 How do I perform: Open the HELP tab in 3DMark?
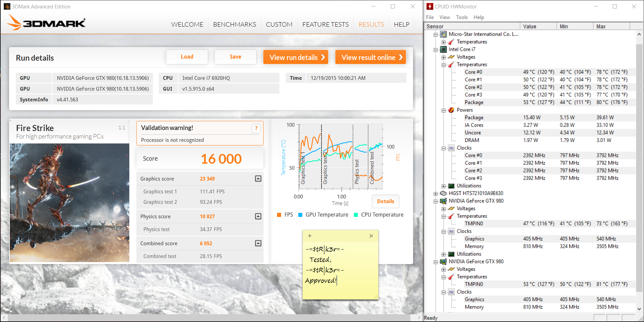coord(402,25)
